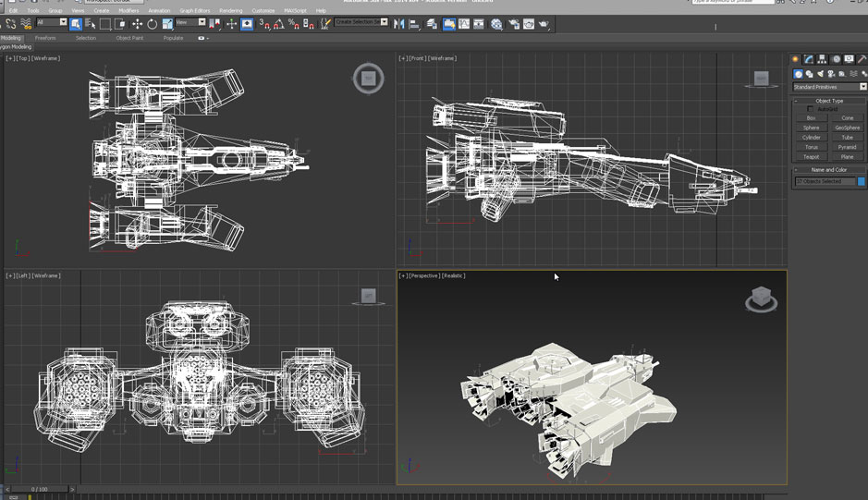The width and height of the screenshot is (868, 500).
Task: Open the Rendering menu
Action: (x=231, y=10)
